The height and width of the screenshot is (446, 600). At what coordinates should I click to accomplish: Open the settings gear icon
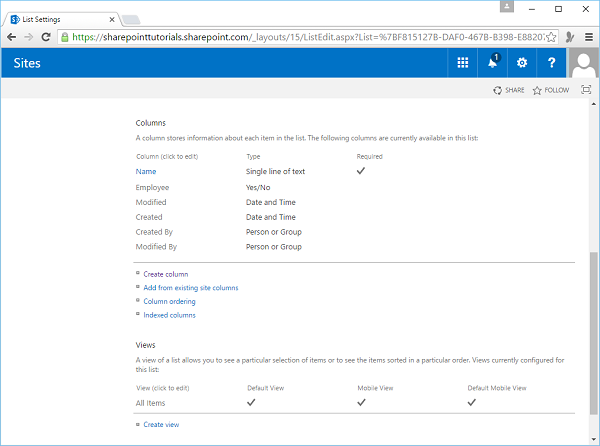click(x=522, y=63)
